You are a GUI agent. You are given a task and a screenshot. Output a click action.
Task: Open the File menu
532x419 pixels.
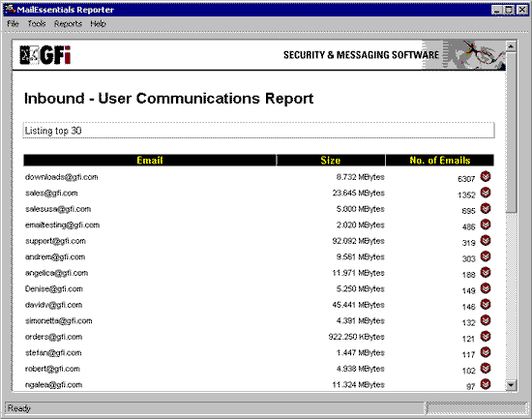tap(13, 23)
